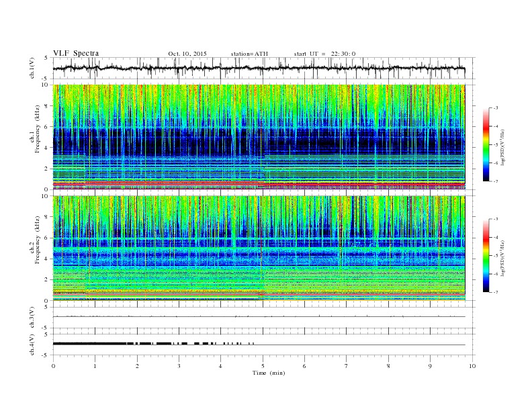Click the ch.1(V) axis label
532x411 pixels.
tap(32, 68)
